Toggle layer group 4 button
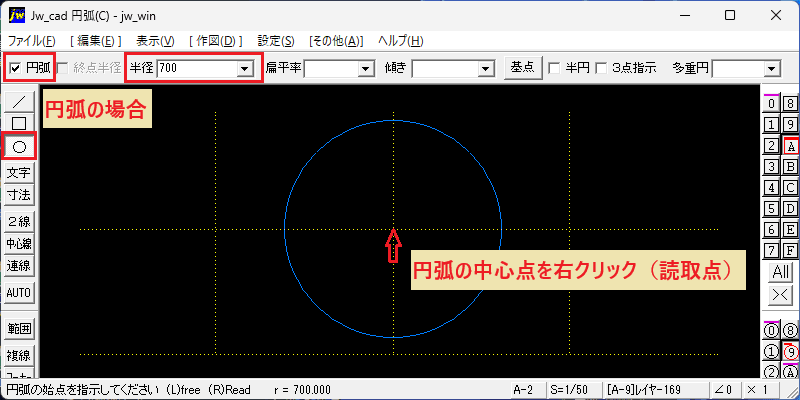The width and height of the screenshot is (800, 400). pyautogui.click(x=771, y=188)
